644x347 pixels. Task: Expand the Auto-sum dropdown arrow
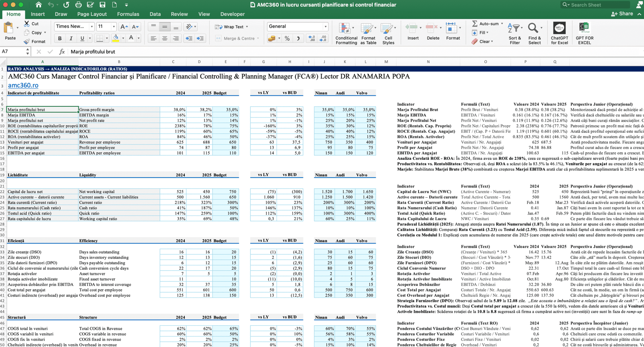(502, 24)
